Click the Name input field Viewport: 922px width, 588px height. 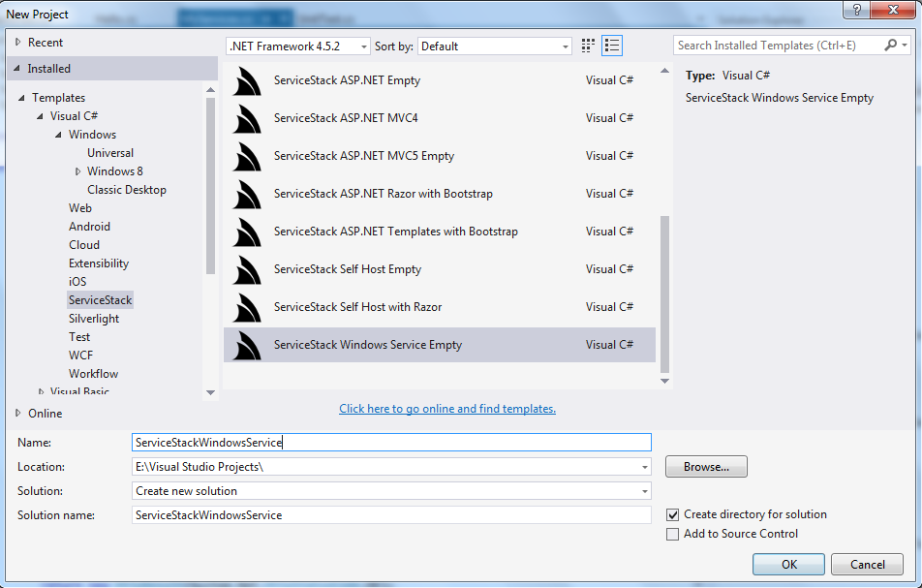391,443
